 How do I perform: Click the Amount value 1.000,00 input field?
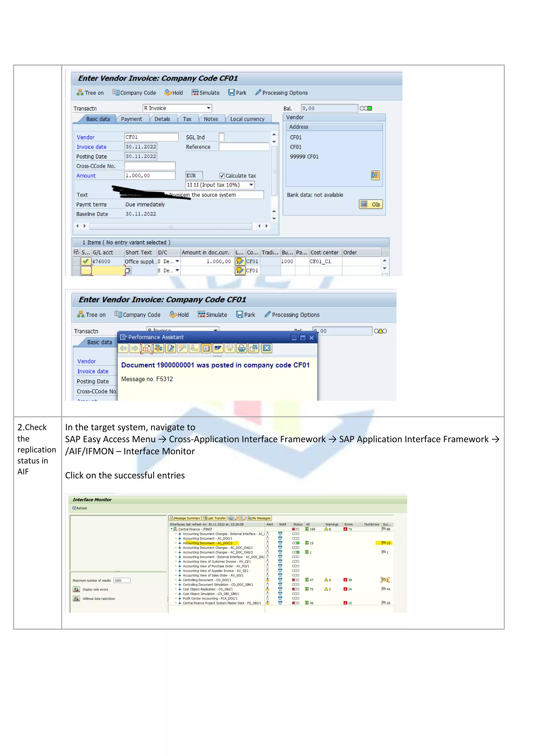150,175
